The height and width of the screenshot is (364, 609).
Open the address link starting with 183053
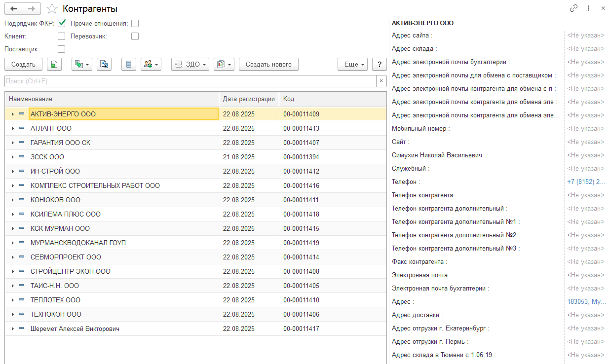pyautogui.click(x=586, y=301)
